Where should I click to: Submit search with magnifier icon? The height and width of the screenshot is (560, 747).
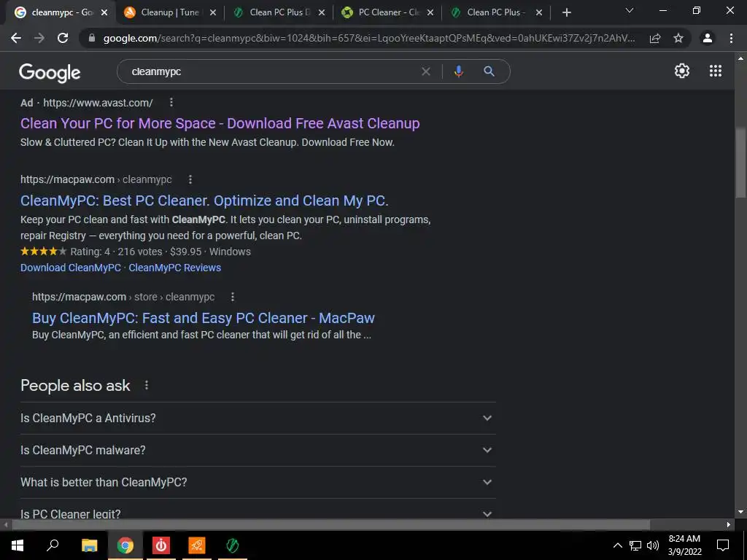489,71
